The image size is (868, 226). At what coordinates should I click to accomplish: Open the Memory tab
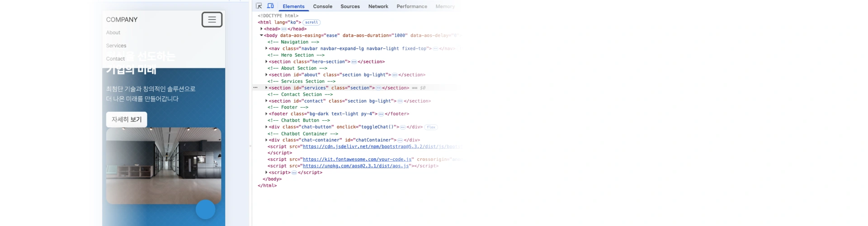pos(445,6)
